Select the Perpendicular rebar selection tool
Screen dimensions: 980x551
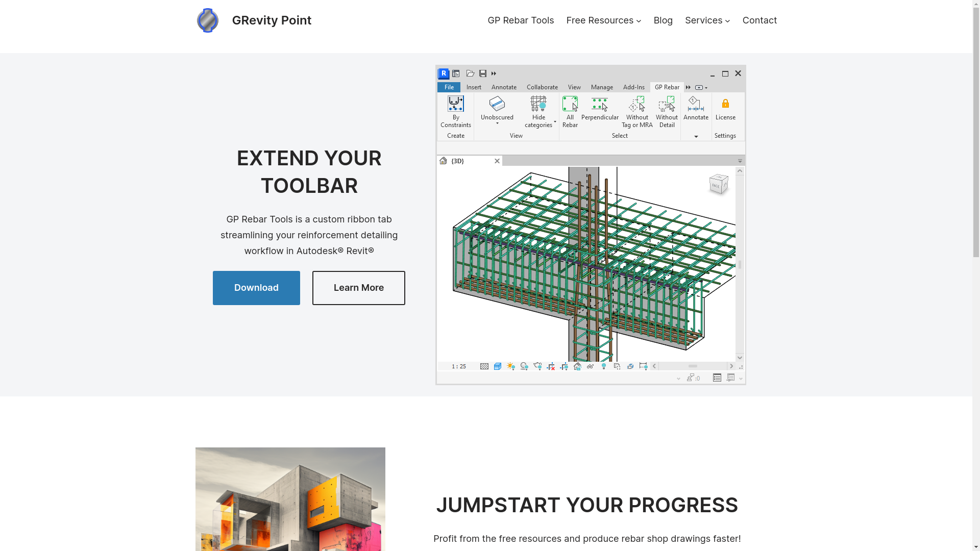(600, 109)
